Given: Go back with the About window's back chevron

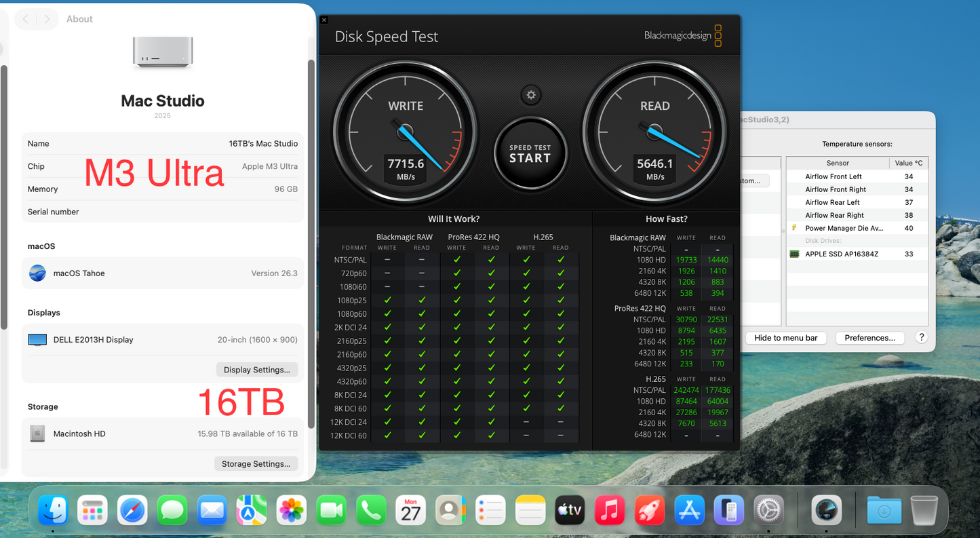Looking at the screenshot, I should (x=26, y=19).
